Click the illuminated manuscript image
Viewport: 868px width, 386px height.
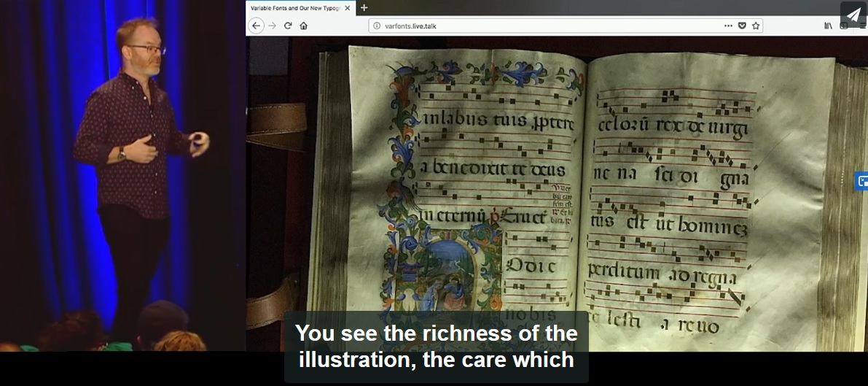(x=557, y=193)
